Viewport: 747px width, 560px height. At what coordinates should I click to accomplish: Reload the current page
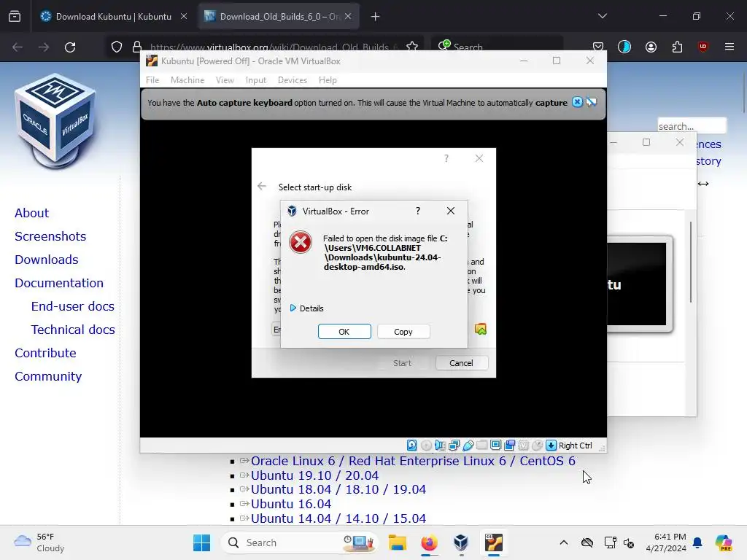coord(70,47)
